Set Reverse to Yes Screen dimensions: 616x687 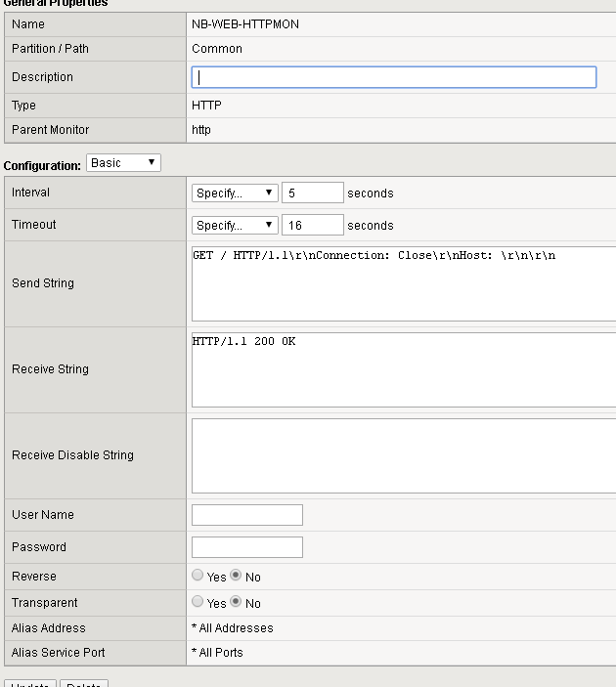tap(198, 577)
